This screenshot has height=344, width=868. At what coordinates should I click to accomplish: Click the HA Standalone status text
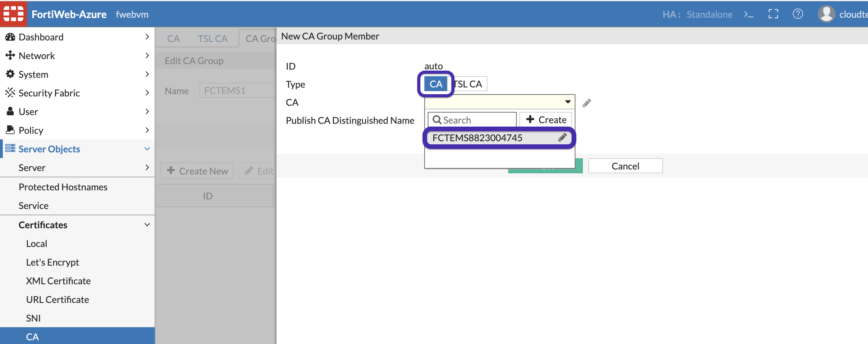click(x=697, y=14)
